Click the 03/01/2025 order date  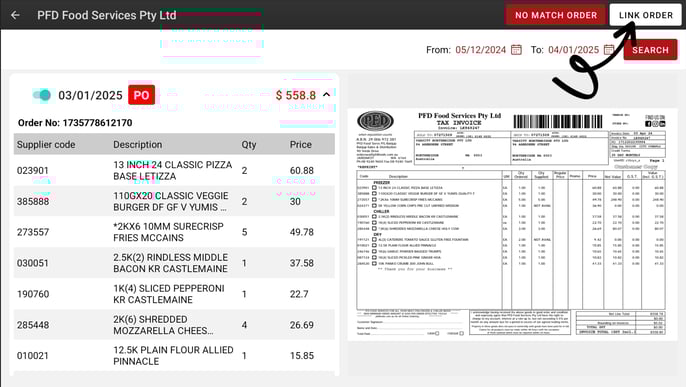tap(90, 95)
